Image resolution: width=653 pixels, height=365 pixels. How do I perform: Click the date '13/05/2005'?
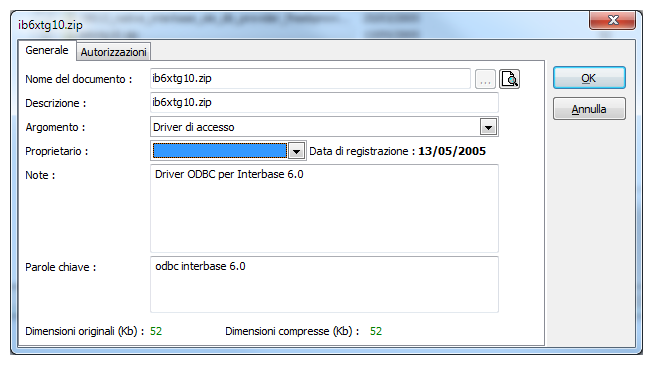pyautogui.click(x=452, y=151)
